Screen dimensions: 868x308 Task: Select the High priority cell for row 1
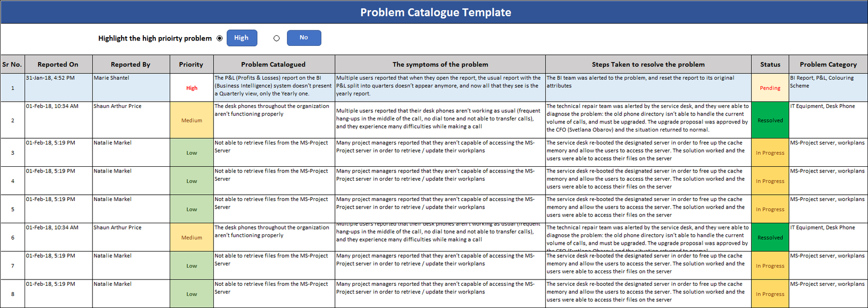click(x=191, y=88)
